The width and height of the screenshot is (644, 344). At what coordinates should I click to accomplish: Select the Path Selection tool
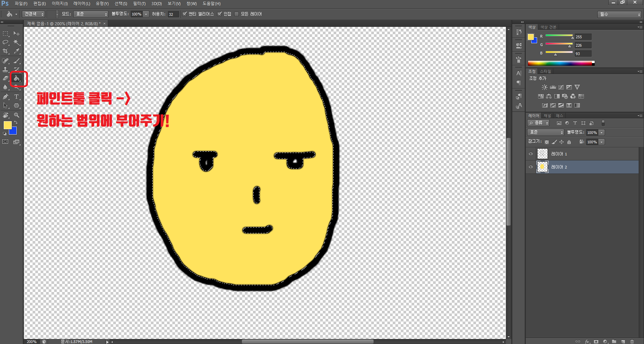pyautogui.click(x=6, y=105)
